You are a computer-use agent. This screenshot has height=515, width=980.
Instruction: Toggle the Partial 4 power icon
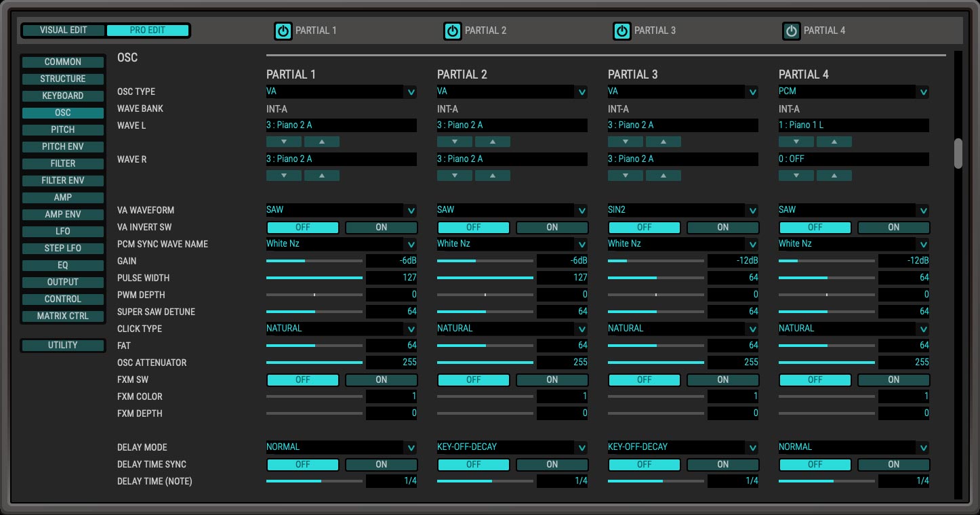click(x=792, y=30)
